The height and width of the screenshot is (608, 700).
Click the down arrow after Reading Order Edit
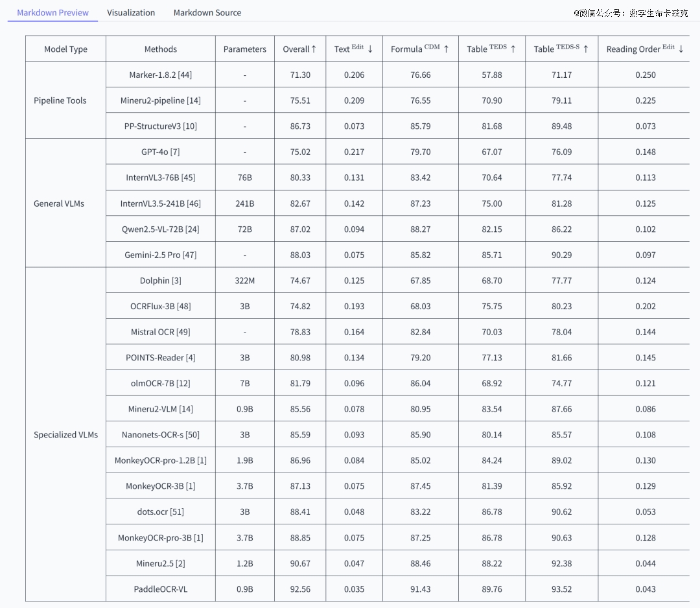point(681,49)
